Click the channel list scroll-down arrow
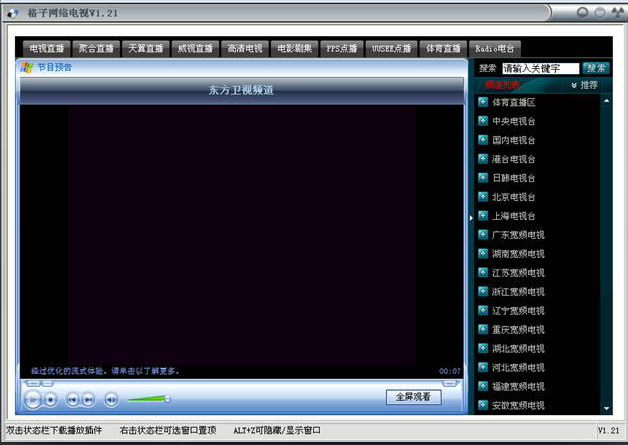628x445 pixels. point(606,408)
